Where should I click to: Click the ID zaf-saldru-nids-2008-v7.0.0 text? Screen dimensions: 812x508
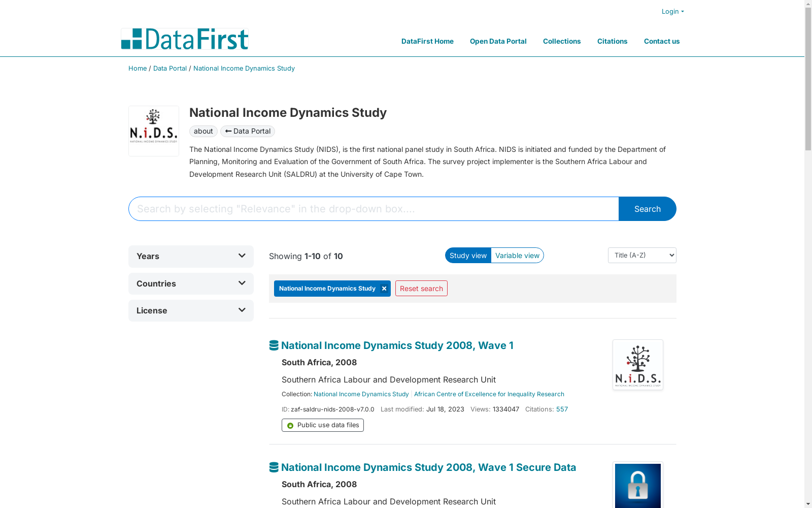click(328, 409)
